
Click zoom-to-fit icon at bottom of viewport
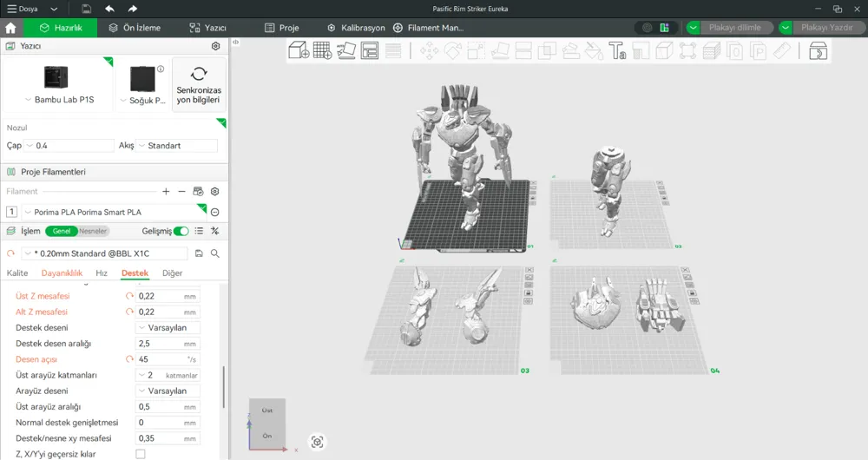317,442
